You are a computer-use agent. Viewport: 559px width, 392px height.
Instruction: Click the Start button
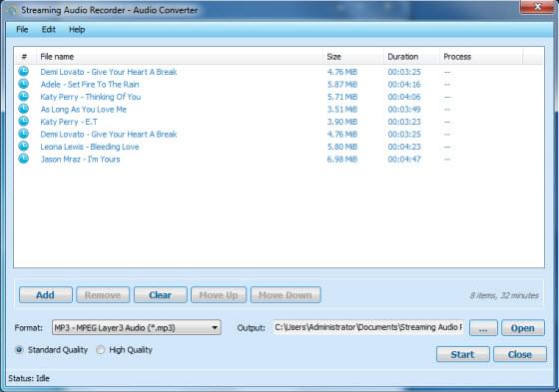click(463, 354)
